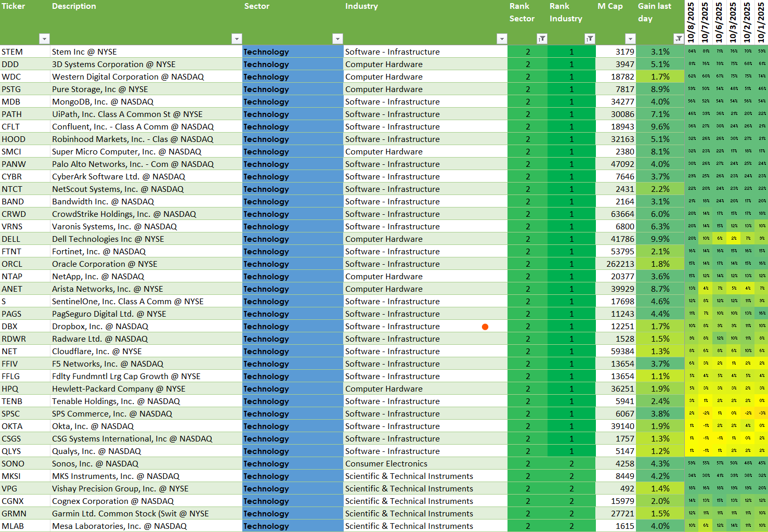The image size is (768, 532).
Task: Select 'UiPath, Inc. Class A Common St' cell
Action: (x=146, y=114)
